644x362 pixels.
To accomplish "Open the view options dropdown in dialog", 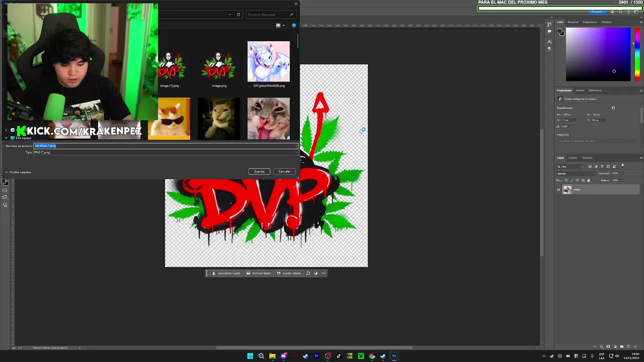I will [x=283, y=25].
